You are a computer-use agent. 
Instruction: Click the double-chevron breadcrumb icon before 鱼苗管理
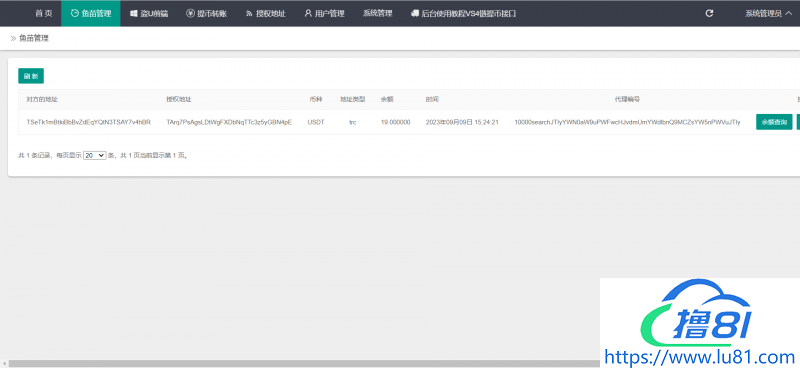tap(13, 38)
